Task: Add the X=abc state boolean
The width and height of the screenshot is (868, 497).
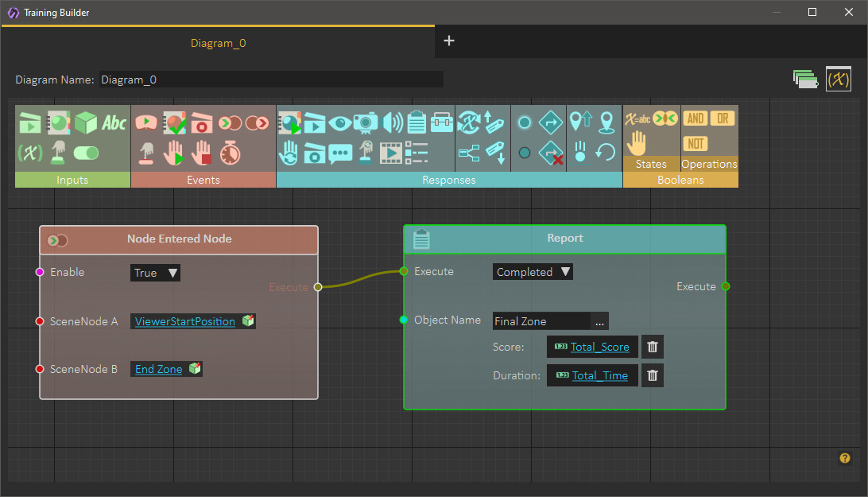Action: pyautogui.click(x=637, y=118)
